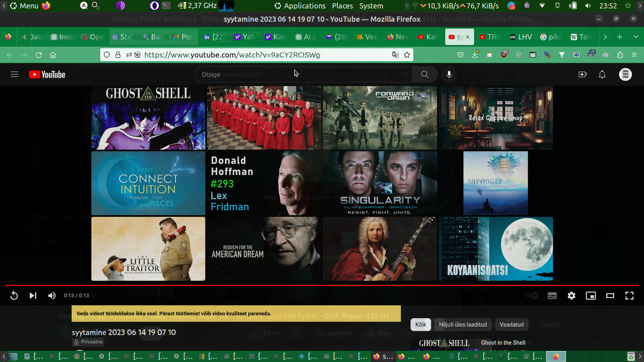Switch to the miniplayer
644x362 pixels.
(591, 296)
